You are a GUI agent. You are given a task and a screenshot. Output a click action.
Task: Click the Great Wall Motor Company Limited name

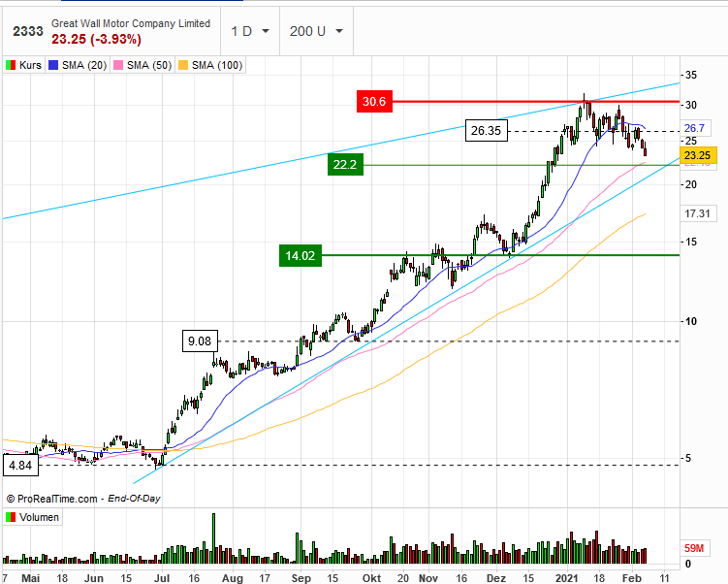click(130, 23)
